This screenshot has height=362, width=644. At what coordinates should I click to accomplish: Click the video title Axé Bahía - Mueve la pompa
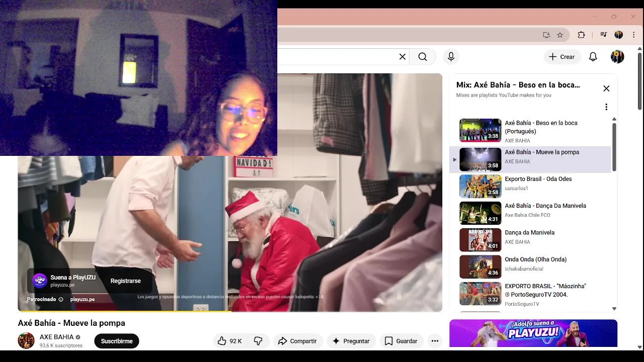coord(71,323)
